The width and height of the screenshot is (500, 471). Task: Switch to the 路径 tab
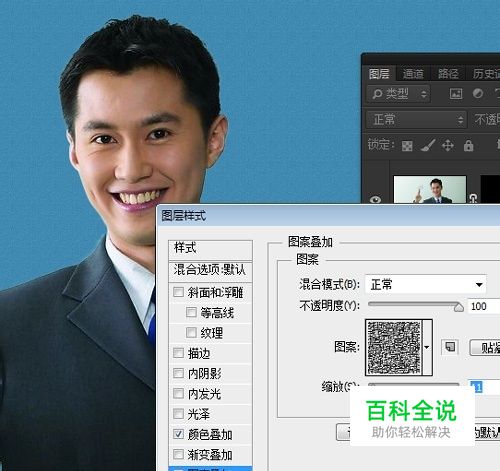(x=448, y=74)
